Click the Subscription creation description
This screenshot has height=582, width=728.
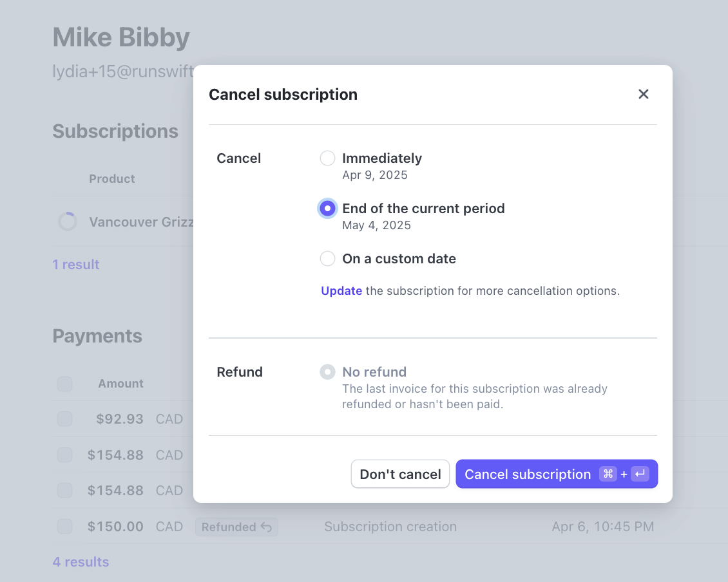[x=390, y=527]
